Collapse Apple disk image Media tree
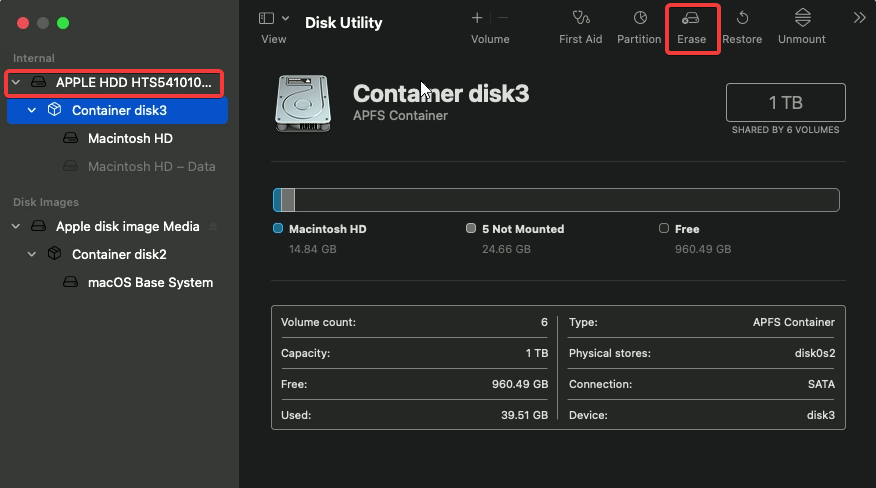876x488 pixels. click(x=16, y=226)
